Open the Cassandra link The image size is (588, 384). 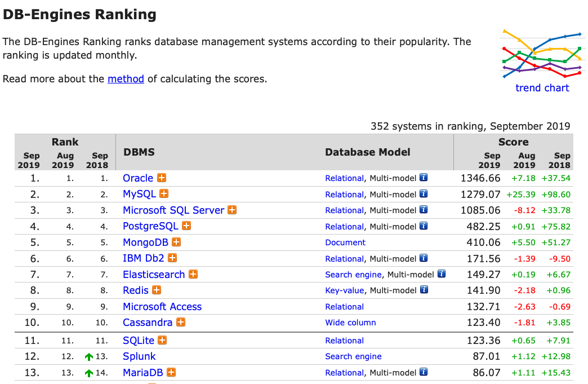(x=148, y=323)
